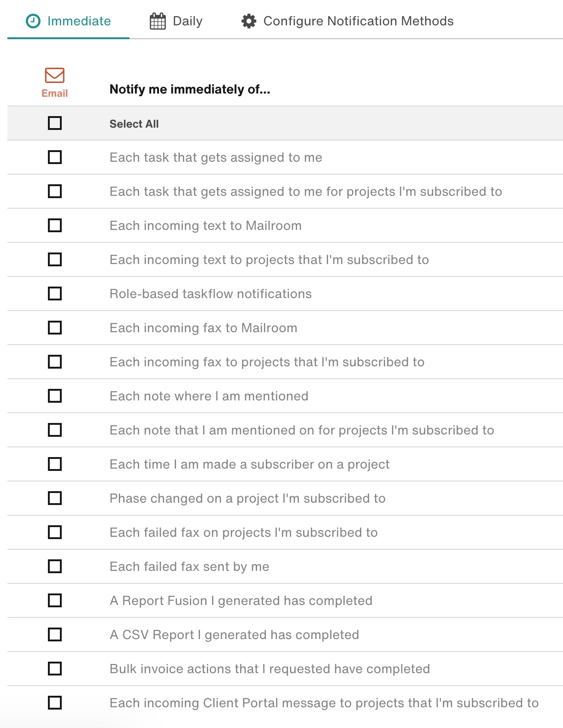563x728 pixels.
Task: Tick incoming Client Portal message checkbox
Action: pyautogui.click(x=55, y=703)
